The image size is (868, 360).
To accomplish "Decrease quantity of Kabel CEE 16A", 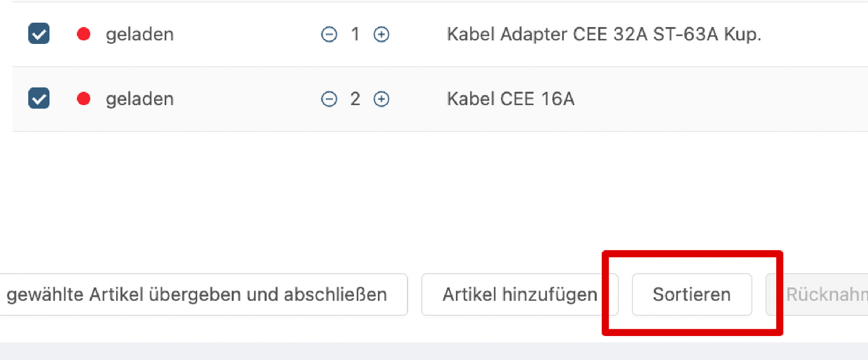I will pyautogui.click(x=329, y=99).
